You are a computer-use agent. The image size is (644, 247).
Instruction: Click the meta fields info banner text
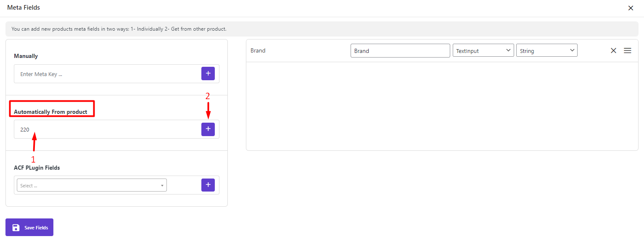coord(119,29)
